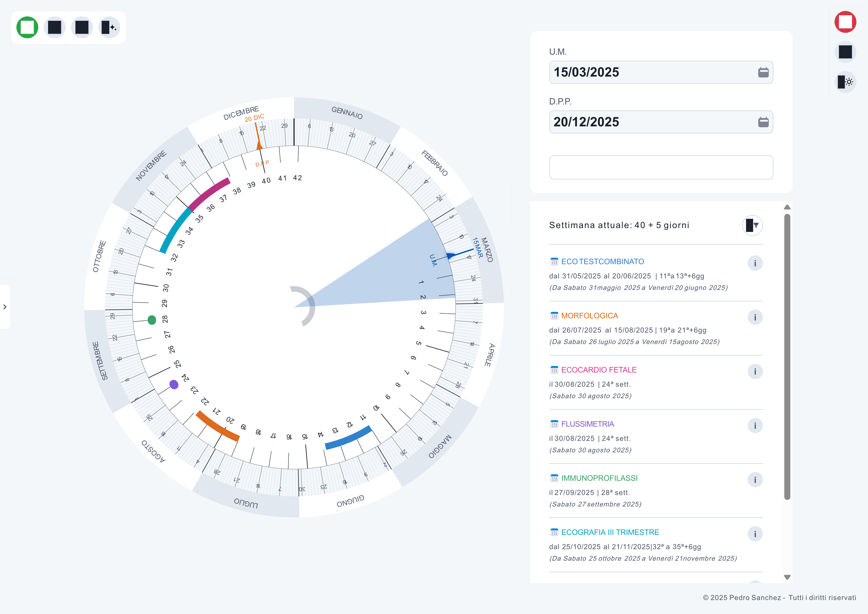Show info for ECO TESTCOMBINATO
This screenshot has width=868, height=614.
pos(755,263)
